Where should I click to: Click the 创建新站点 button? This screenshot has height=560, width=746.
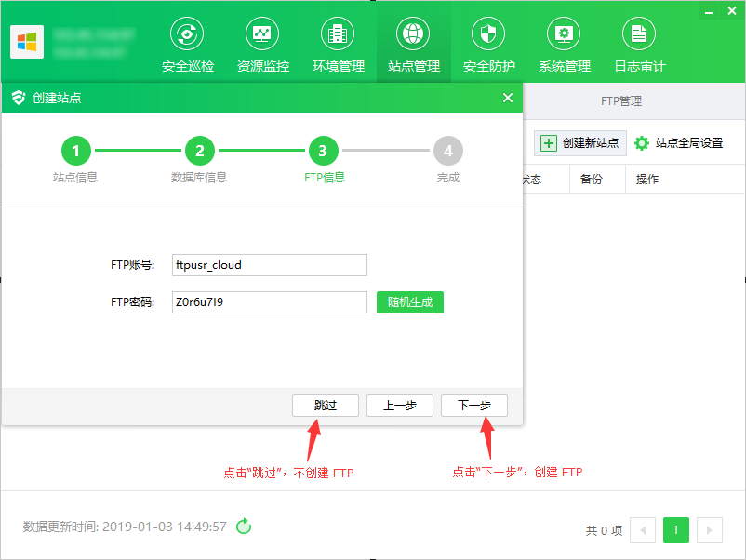[579, 142]
